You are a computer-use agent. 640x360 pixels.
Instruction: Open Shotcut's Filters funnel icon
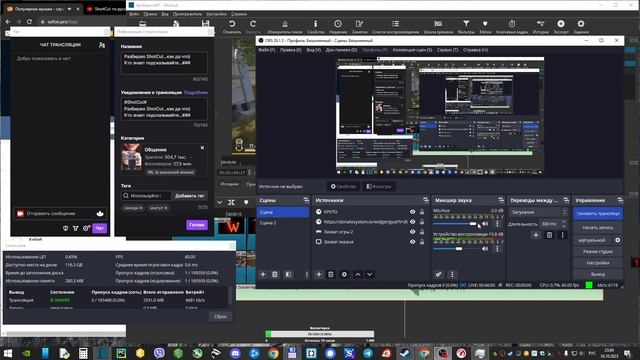466,24
